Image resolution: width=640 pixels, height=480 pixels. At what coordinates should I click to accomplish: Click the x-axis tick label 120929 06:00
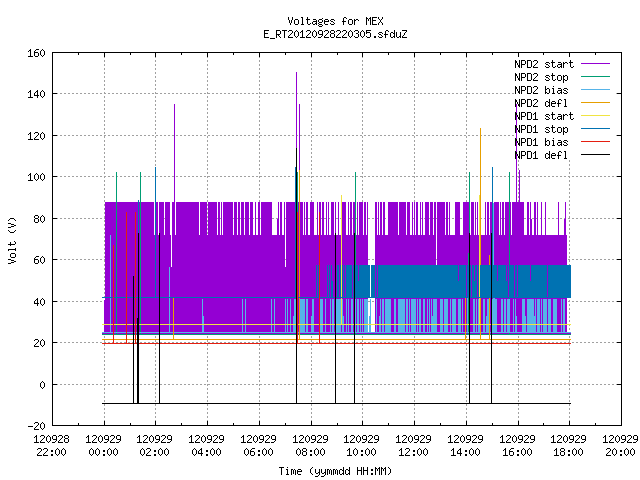pyautogui.click(x=258, y=446)
